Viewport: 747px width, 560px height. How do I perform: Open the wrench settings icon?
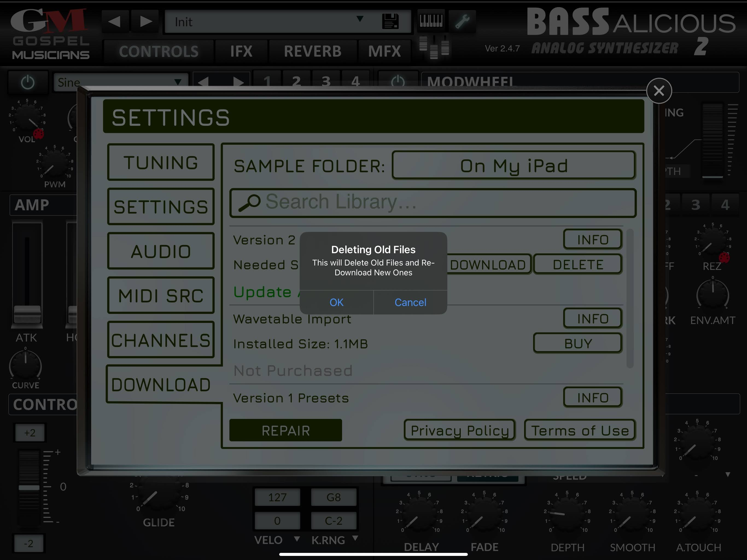(x=462, y=21)
